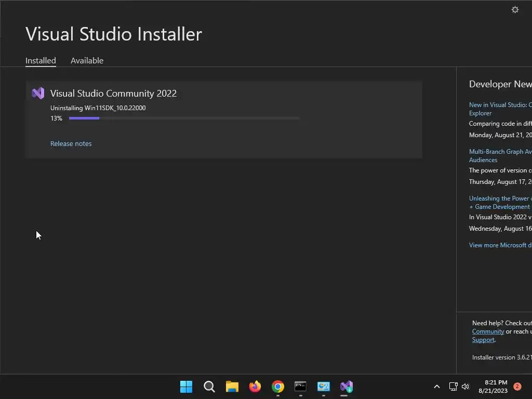Open the Community help link
532x399 pixels.
coord(488,331)
